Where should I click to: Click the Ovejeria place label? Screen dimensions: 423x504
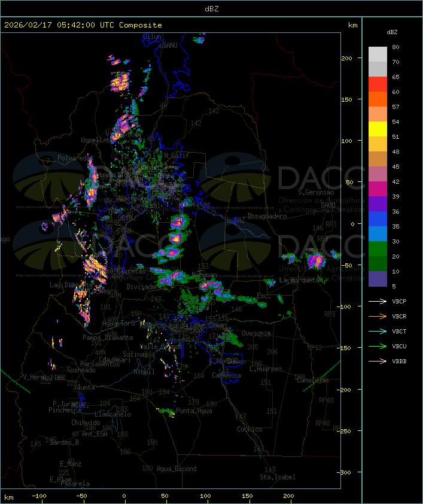tap(256, 333)
